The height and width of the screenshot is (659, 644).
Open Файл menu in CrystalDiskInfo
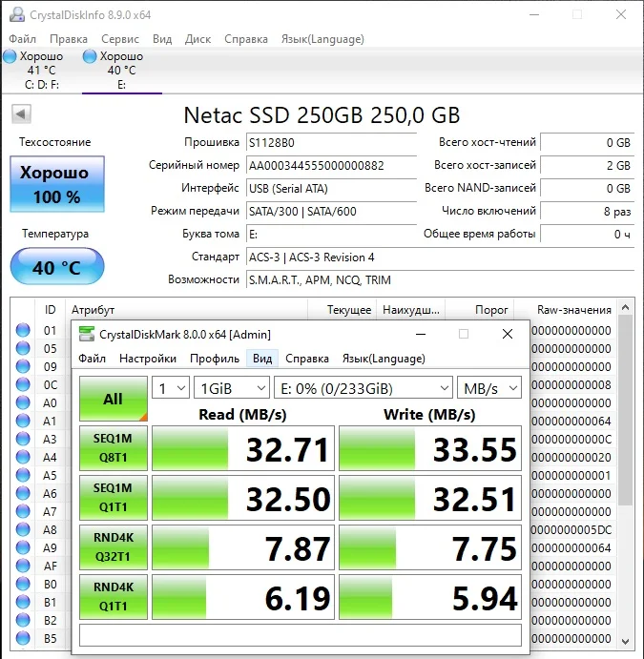[x=22, y=39]
